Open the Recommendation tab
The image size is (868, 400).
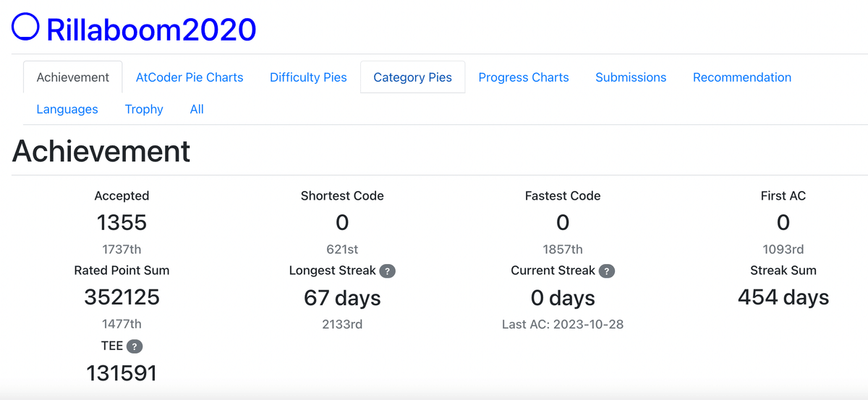pyautogui.click(x=742, y=77)
